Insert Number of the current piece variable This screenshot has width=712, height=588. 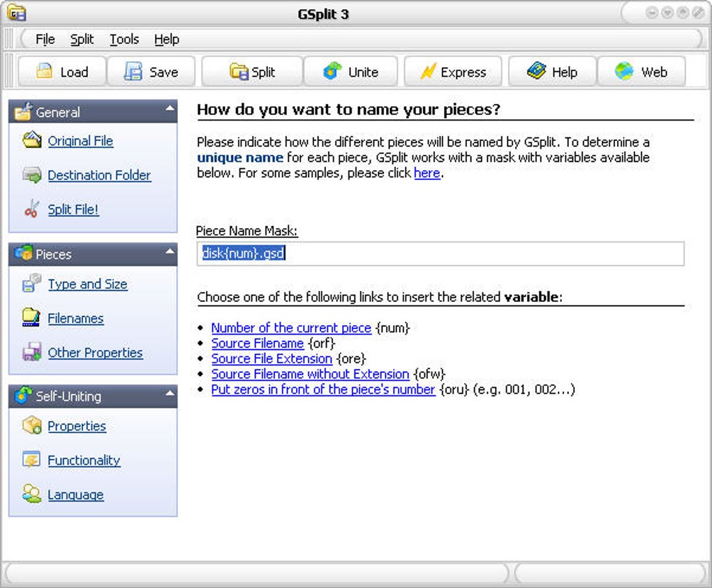[291, 328]
